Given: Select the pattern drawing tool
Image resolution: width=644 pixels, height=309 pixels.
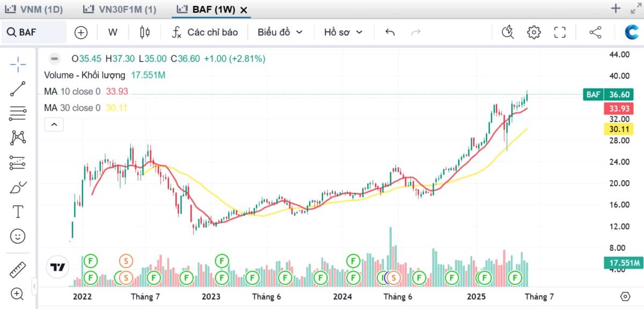Looking at the screenshot, I should click(x=18, y=138).
